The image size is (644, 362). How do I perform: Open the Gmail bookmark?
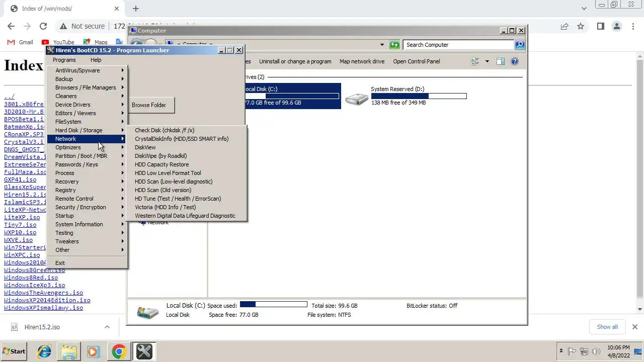tap(21, 42)
